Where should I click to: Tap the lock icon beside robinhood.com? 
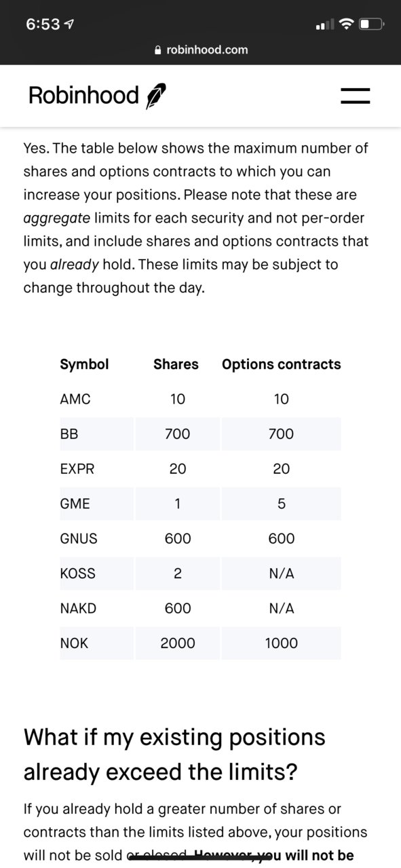(158, 50)
